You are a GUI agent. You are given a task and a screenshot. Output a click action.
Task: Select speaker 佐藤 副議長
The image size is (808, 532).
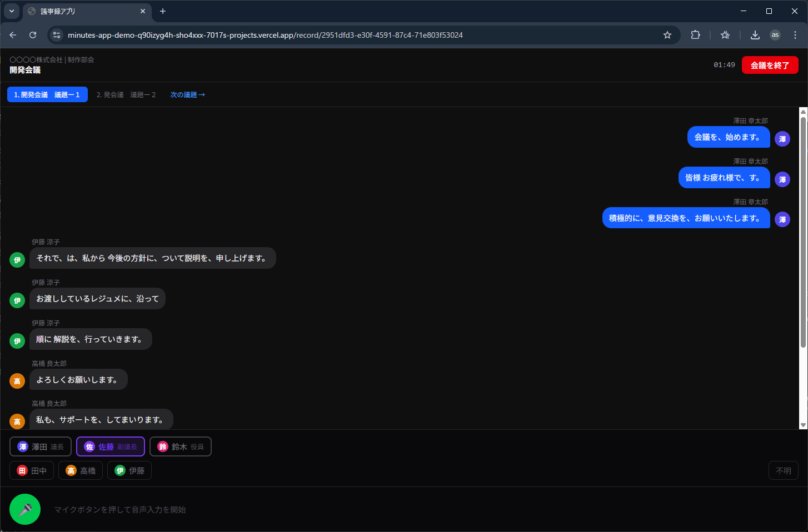tap(111, 446)
